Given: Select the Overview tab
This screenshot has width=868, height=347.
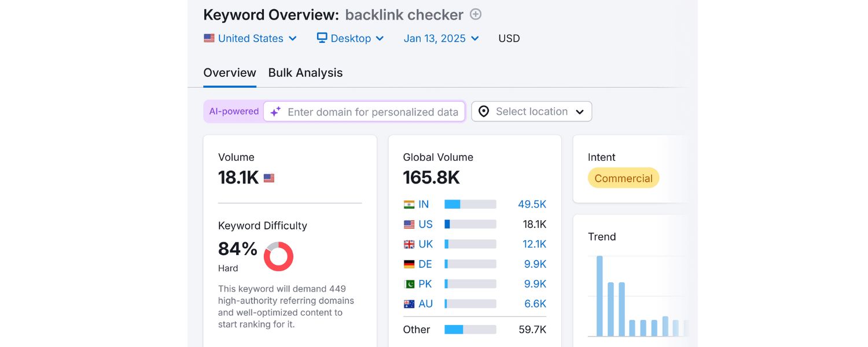Looking at the screenshot, I should [229, 73].
